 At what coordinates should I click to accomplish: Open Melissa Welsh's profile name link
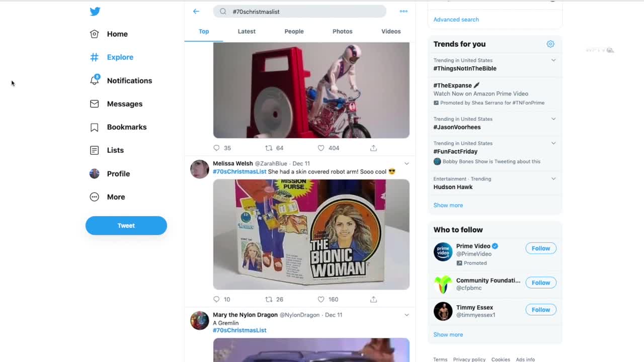pos(233,163)
